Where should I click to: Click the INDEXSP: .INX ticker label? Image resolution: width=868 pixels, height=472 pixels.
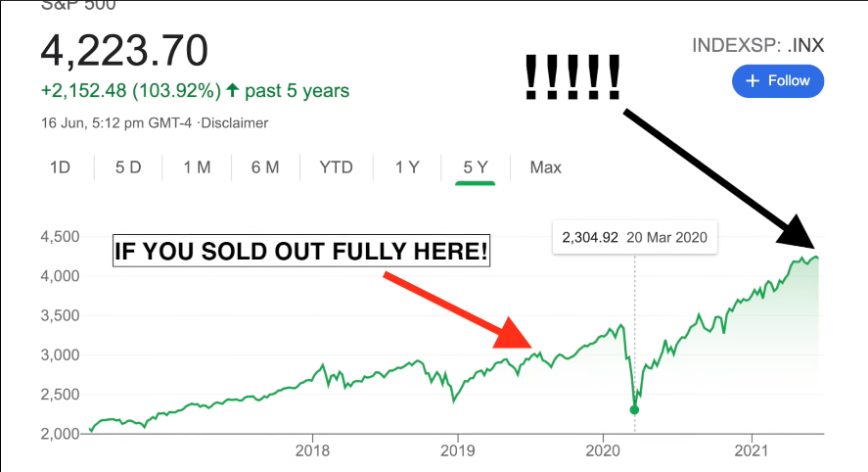coord(757,45)
